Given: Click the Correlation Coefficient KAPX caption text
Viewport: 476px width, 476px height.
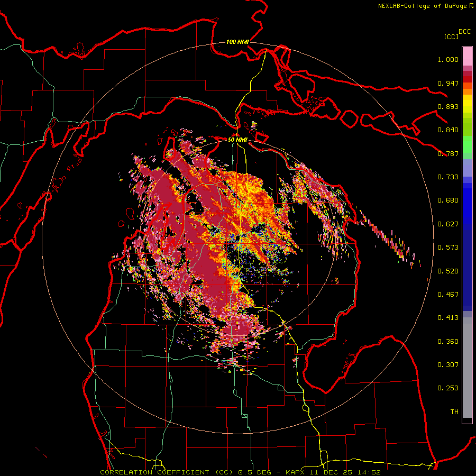Looking at the screenshot, I should (240, 472).
